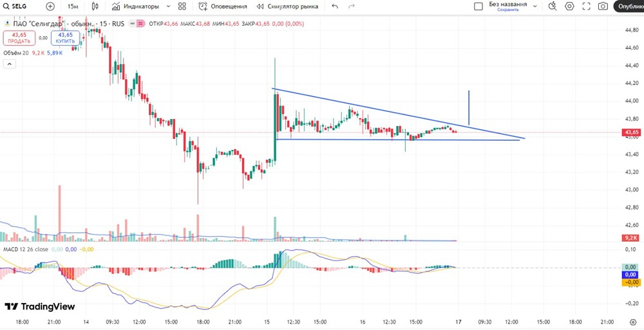The image size is (644, 330).
Task: Open indicator templates grid icon
Action: [x=182, y=6]
